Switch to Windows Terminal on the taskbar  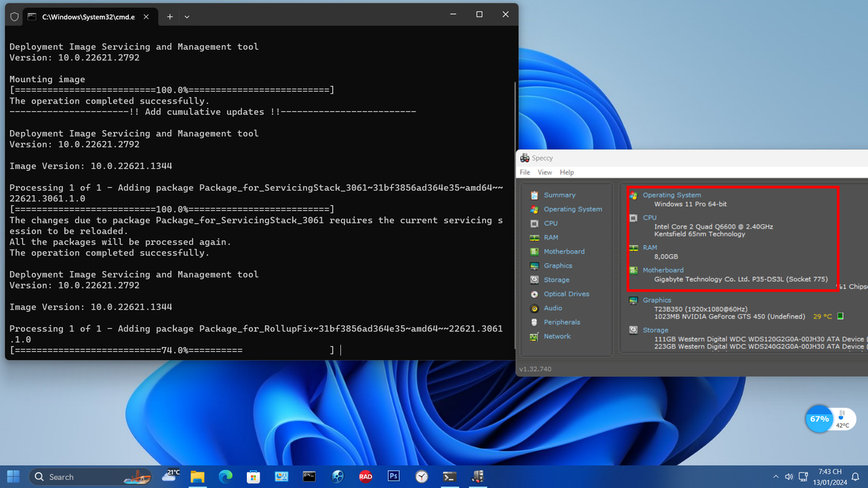pos(450,476)
